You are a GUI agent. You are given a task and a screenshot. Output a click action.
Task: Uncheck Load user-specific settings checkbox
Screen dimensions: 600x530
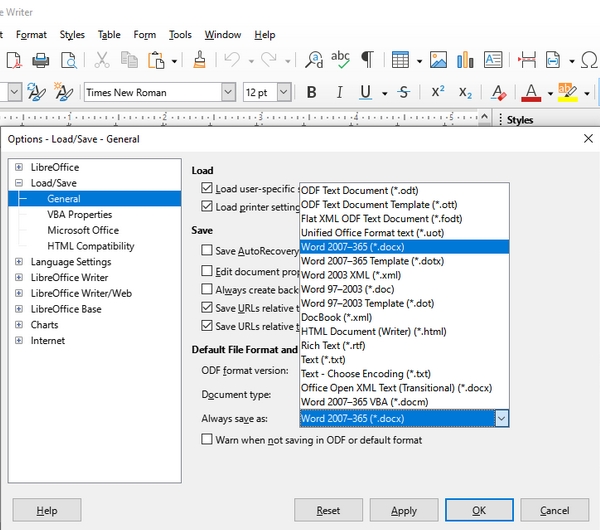[x=207, y=188]
